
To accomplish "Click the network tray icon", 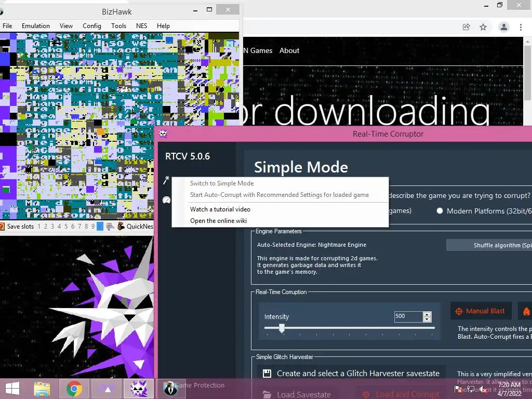I will (x=471, y=389).
